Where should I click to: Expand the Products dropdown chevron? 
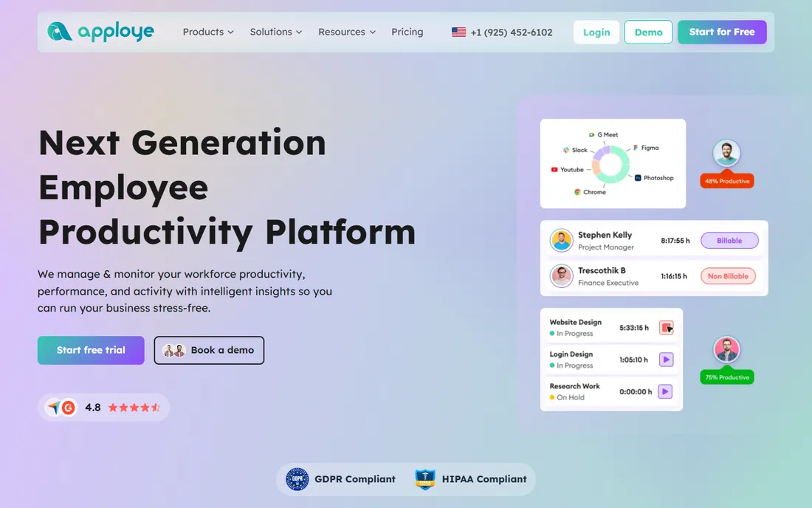click(230, 32)
